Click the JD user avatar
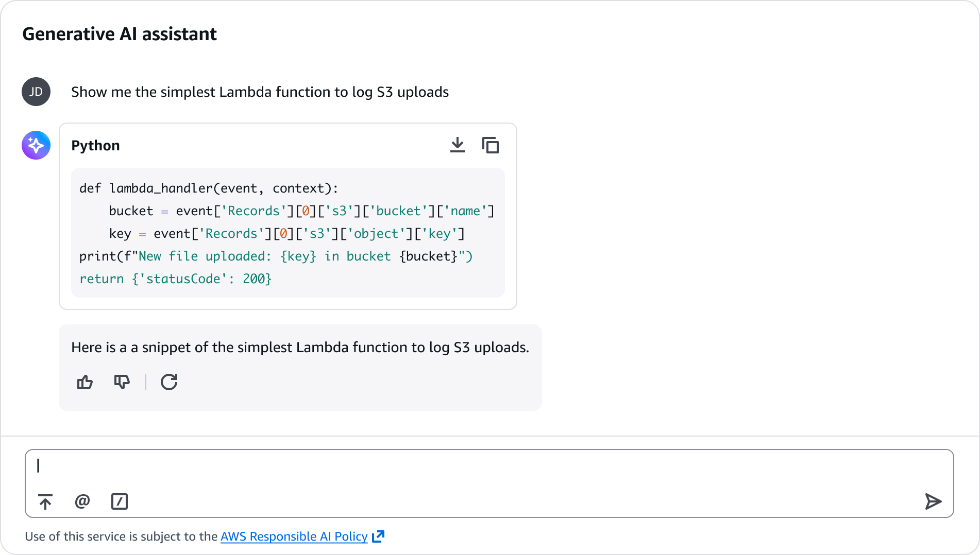Screen dimensions: 980x555 click(36, 92)
